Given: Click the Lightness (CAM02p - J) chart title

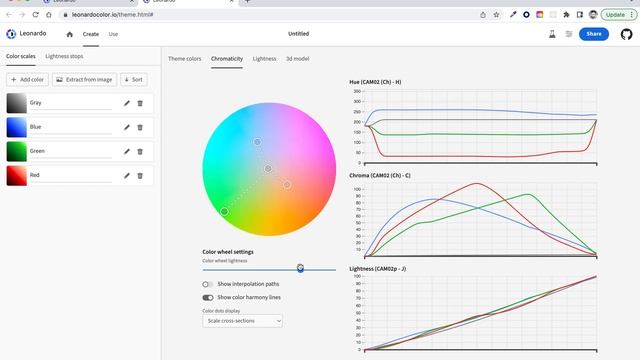Looking at the screenshot, I should click(378, 269).
